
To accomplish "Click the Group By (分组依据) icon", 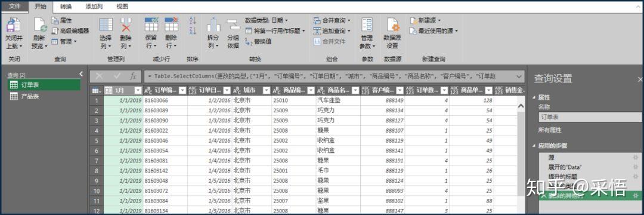I will point(233,24).
